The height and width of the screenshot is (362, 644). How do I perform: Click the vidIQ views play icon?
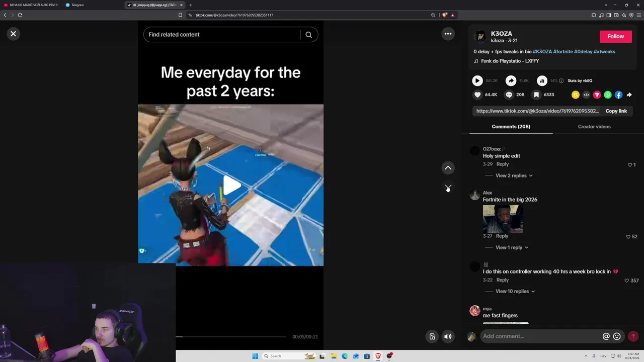point(477,80)
